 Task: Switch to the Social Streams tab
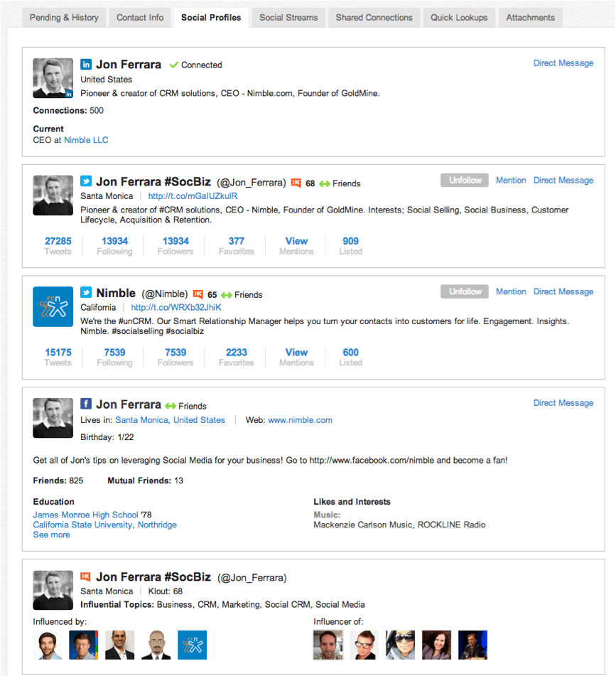pyautogui.click(x=288, y=17)
